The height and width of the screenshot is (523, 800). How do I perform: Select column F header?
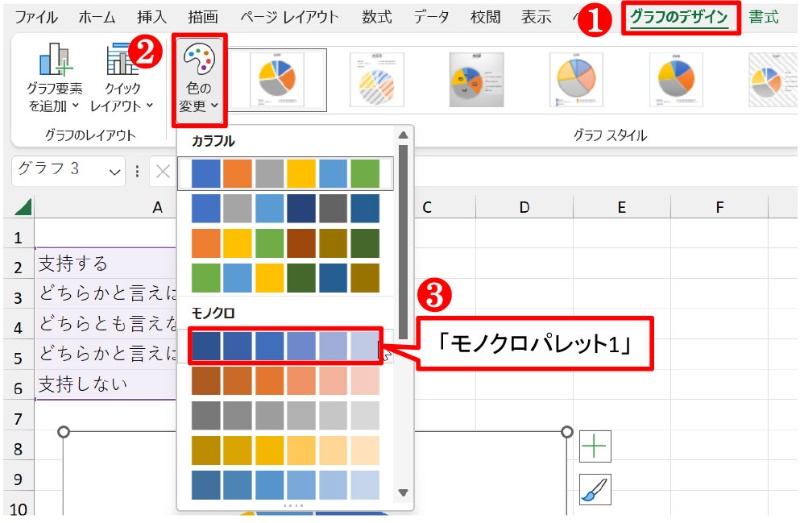719,207
